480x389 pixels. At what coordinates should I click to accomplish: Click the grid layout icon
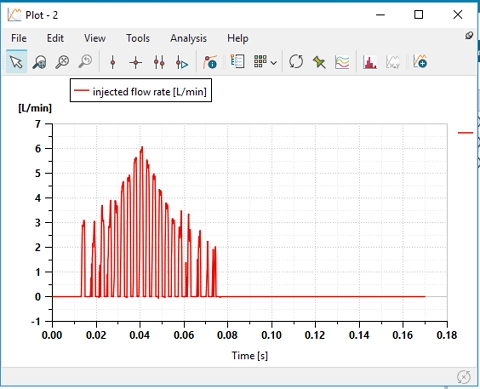(260, 61)
